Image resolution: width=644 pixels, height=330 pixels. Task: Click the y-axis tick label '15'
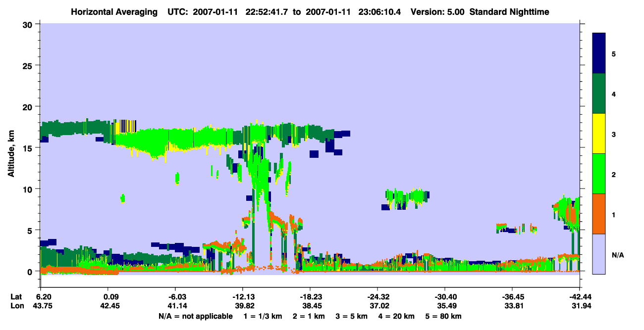tap(29, 148)
